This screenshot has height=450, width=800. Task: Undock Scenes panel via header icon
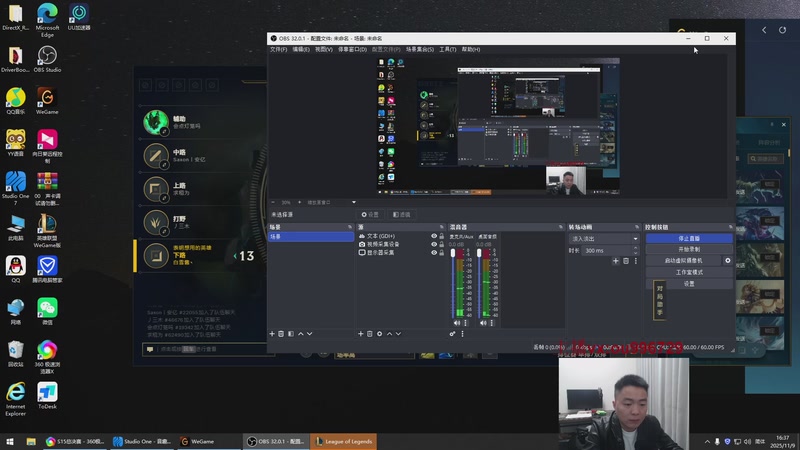click(350, 227)
